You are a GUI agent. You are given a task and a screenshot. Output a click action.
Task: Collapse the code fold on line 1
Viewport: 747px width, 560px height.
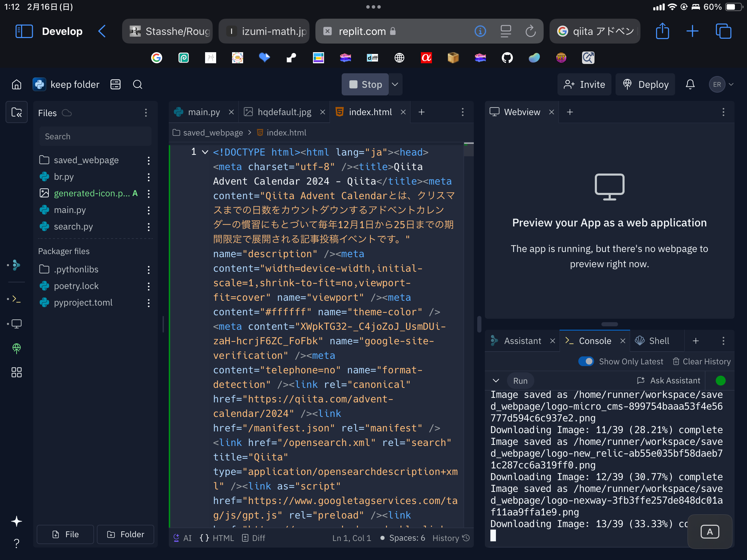(205, 152)
